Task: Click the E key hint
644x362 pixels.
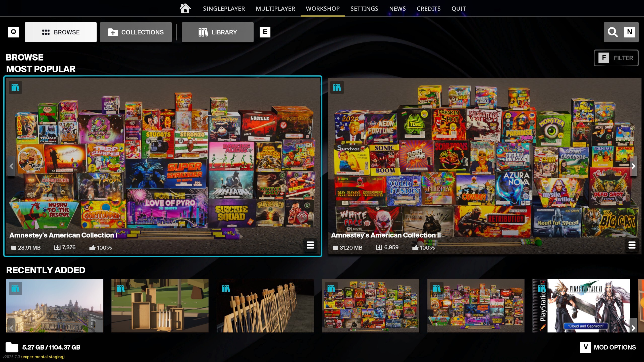Action: pyautogui.click(x=265, y=32)
